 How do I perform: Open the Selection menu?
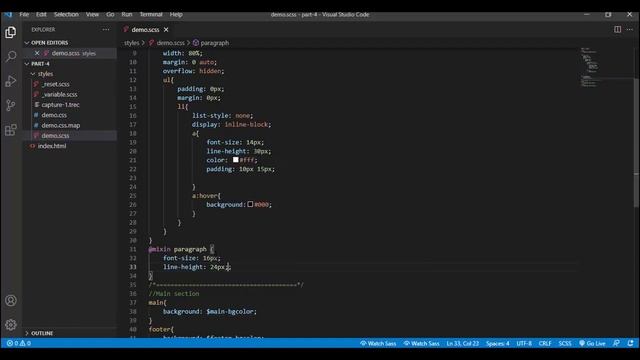click(66, 14)
